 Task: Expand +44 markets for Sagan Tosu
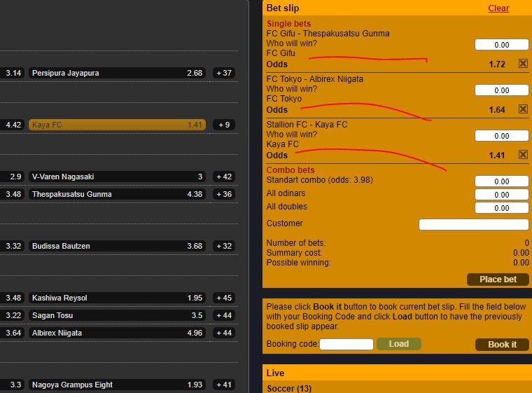coord(224,315)
